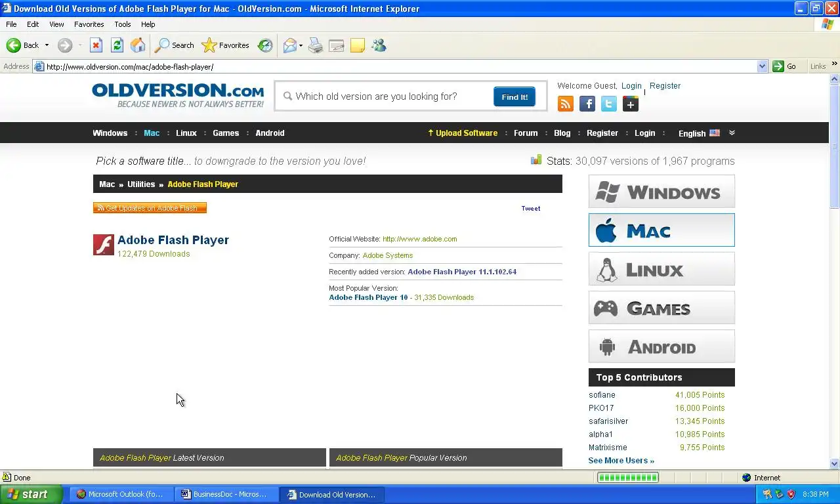Open contributor sofiane's profile
Image resolution: width=840 pixels, height=504 pixels.
[x=602, y=395]
